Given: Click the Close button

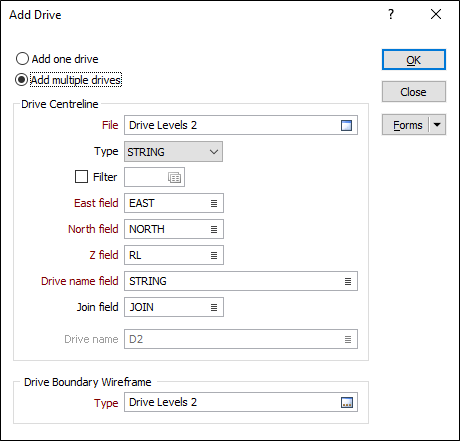Looking at the screenshot, I should point(414,92).
